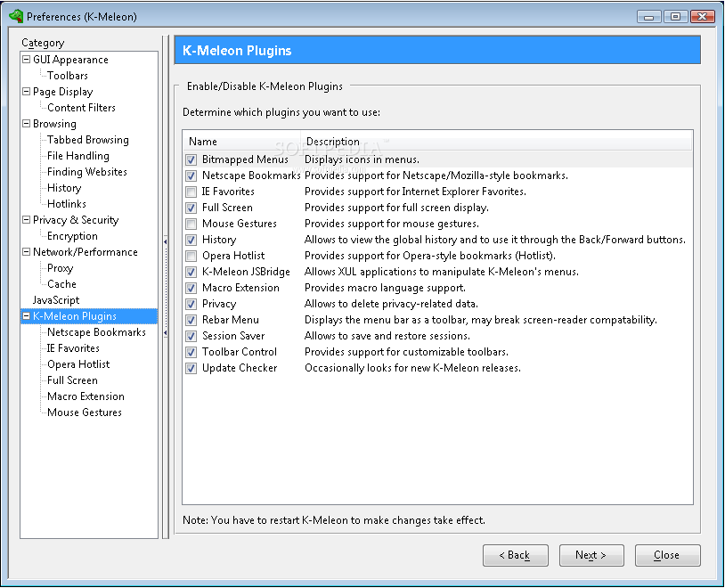Collapse the GUI Appearance tree node
725x588 pixels.
coord(27,59)
